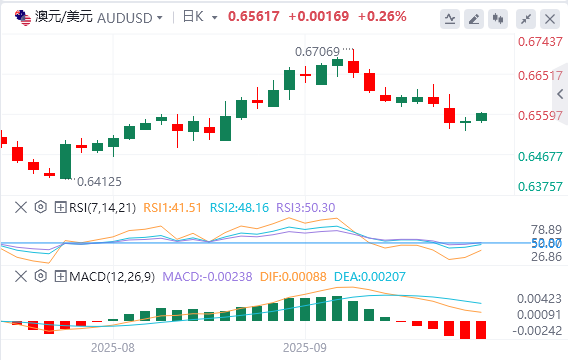Click the 澳元/美元 pair name
568x360 pixels.
point(64,17)
